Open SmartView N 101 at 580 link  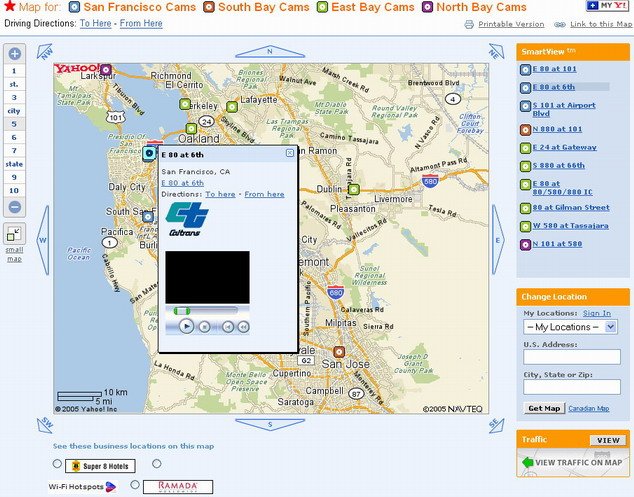557,244
